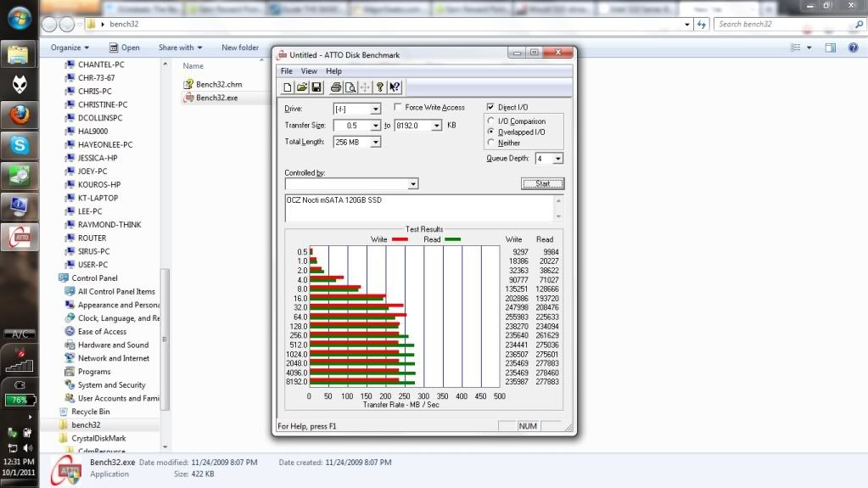Open the Transfer Size end dropdown 8192.0
The image size is (868, 488).
(436, 126)
